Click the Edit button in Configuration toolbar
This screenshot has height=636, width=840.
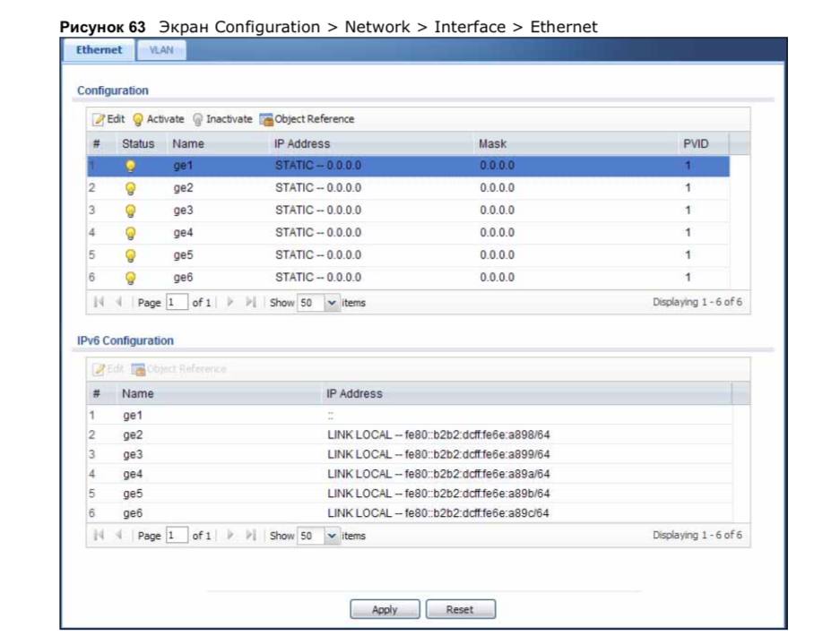pos(108,119)
